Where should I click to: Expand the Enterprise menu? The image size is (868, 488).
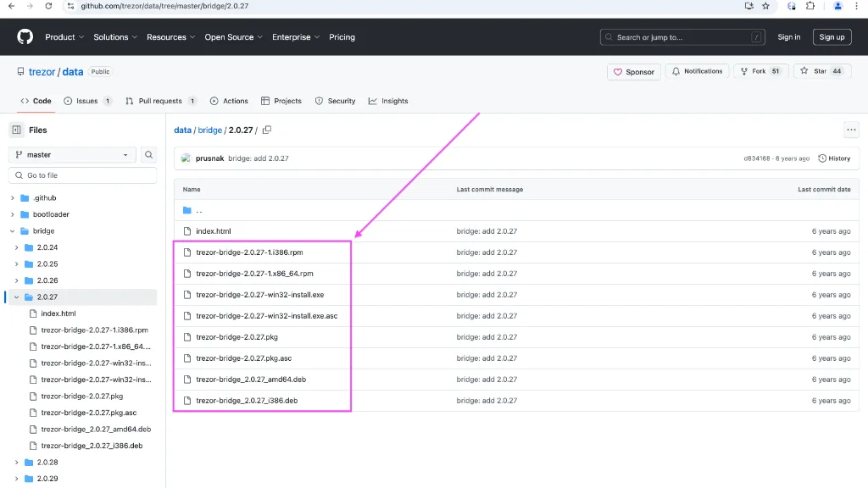click(x=296, y=37)
